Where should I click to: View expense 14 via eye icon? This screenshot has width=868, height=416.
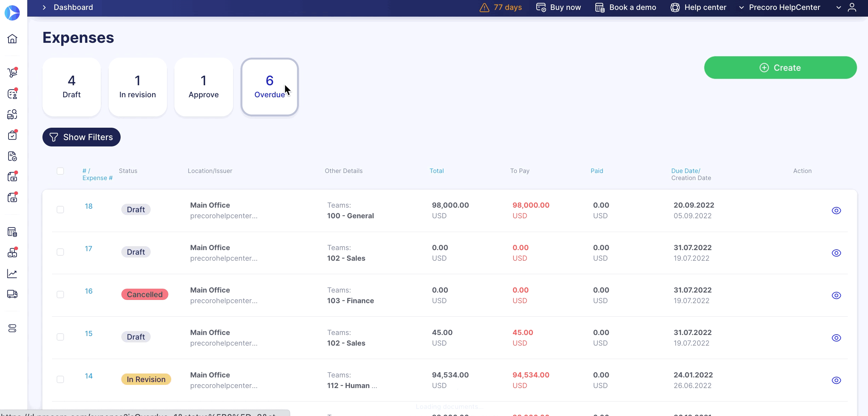pyautogui.click(x=836, y=380)
